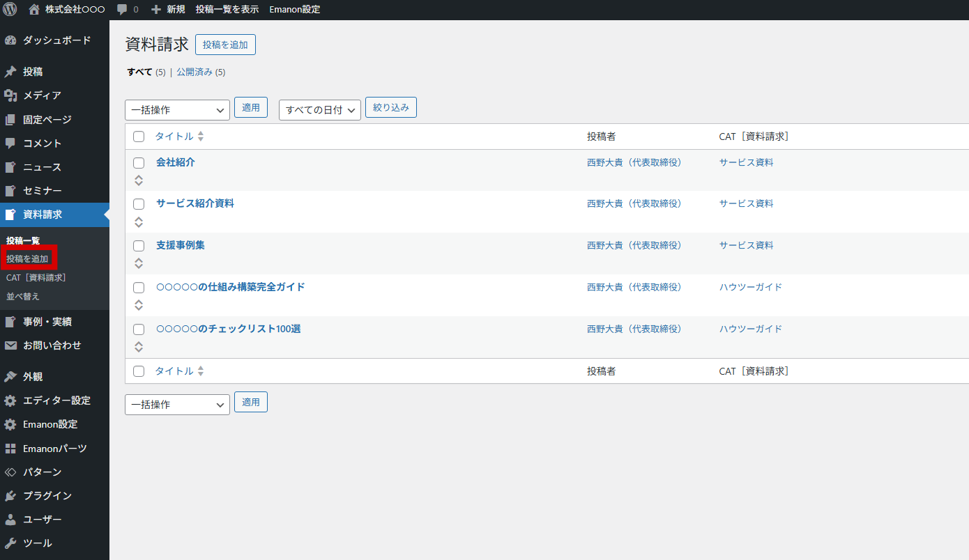Image resolution: width=969 pixels, height=560 pixels.
Task: Open the 支援事例集 post title
Action: tap(181, 245)
